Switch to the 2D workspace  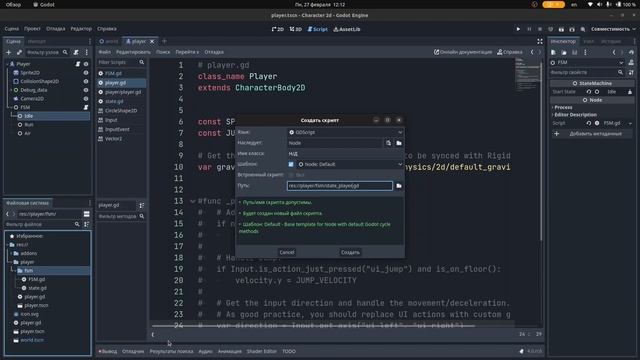[278, 29]
